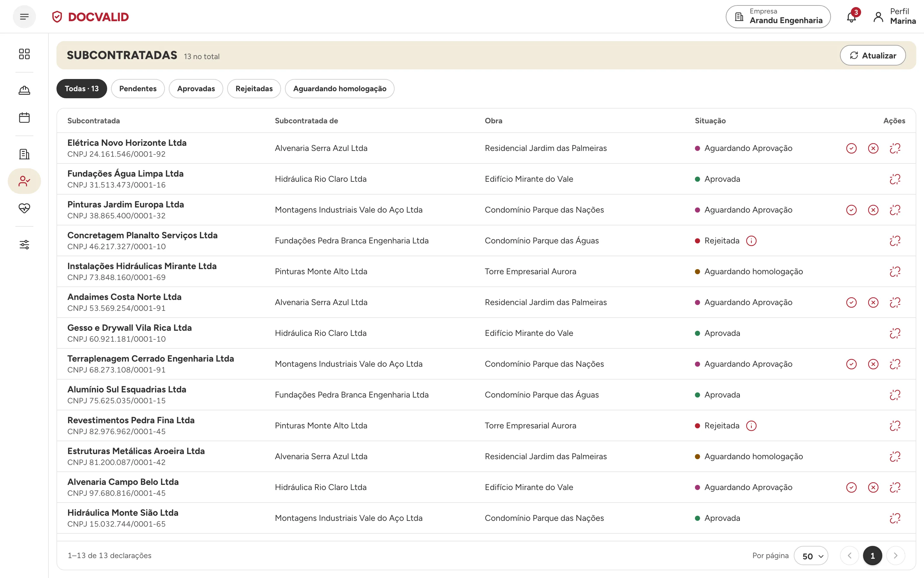The width and height of the screenshot is (924, 578).
Task: Go to previous page arrow
Action: 850,556
